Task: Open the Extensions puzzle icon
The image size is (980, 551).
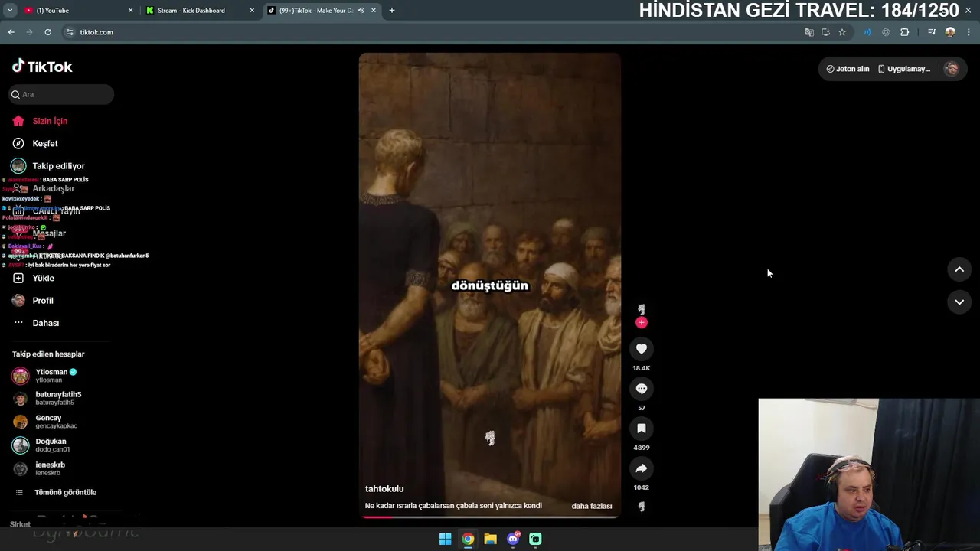Action: point(905,32)
